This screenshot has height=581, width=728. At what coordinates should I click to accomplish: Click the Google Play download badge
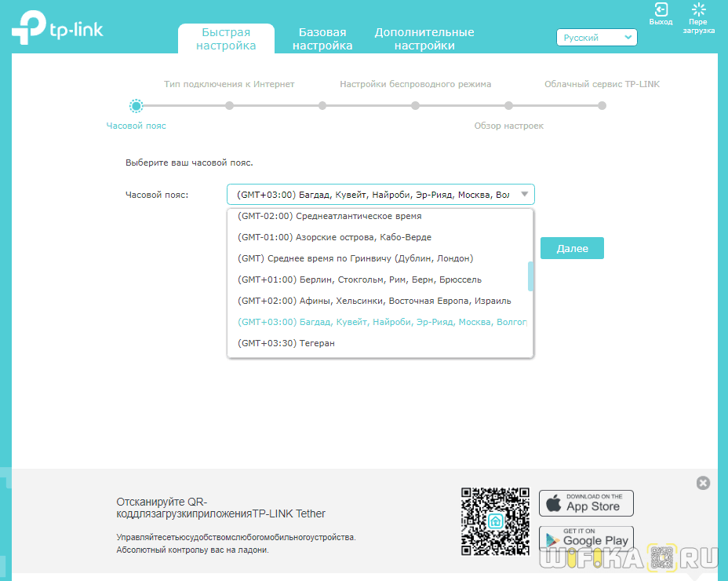pyautogui.click(x=586, y=538)
